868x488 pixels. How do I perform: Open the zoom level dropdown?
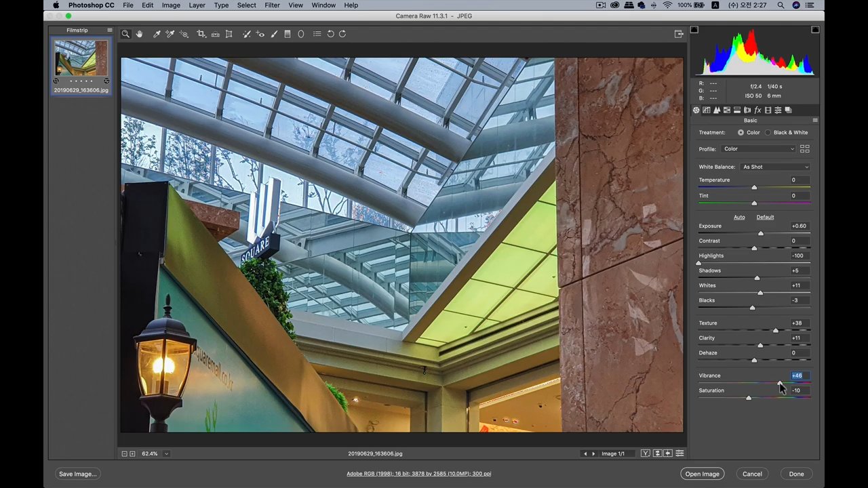click(x=166, y=453)
